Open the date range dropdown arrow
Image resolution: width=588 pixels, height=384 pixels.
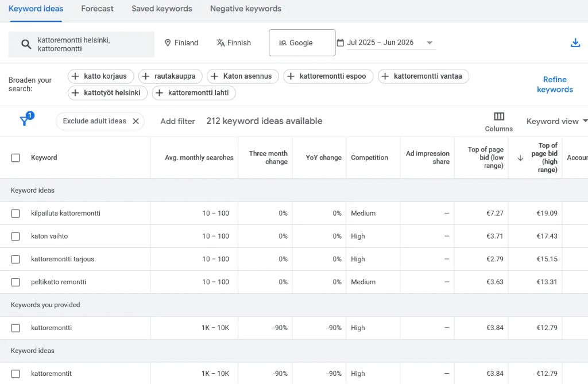pos(430,42)
